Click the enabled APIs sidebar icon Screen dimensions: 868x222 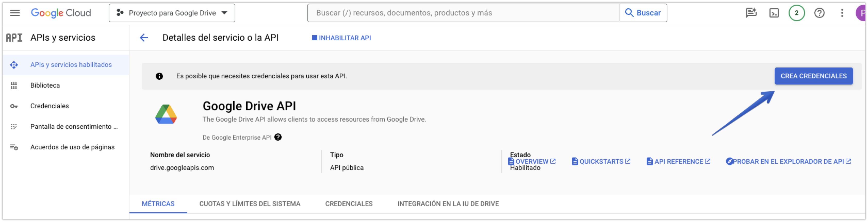14,65
